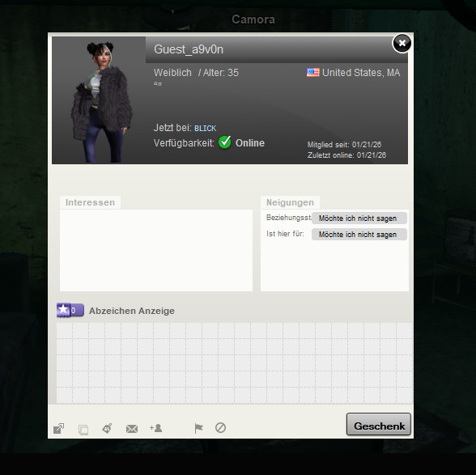
Task: Click the green Online availability checkmark
Action: coord(225,142)
